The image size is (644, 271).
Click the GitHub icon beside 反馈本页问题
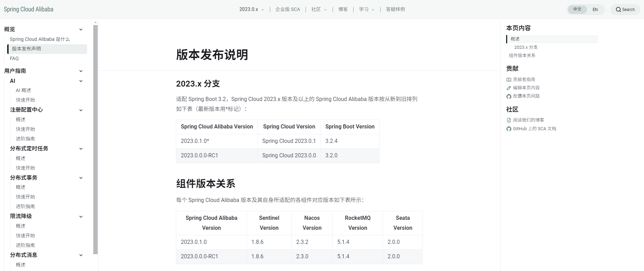point(509,96)
